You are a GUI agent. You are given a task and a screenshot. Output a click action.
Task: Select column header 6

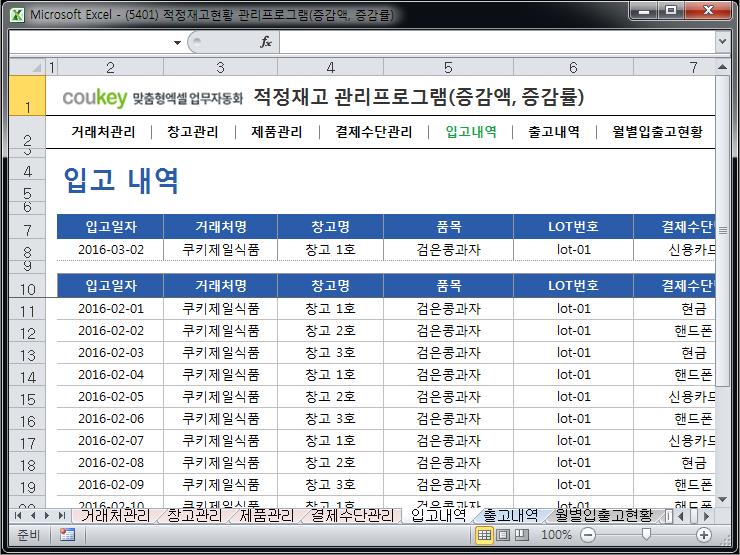point(573,67)
